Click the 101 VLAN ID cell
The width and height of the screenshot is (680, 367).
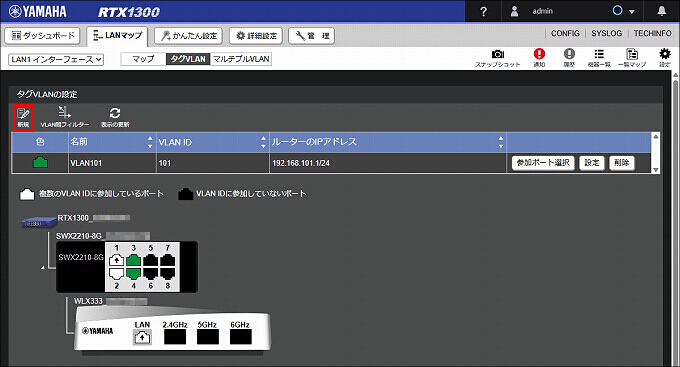(212, 163)
